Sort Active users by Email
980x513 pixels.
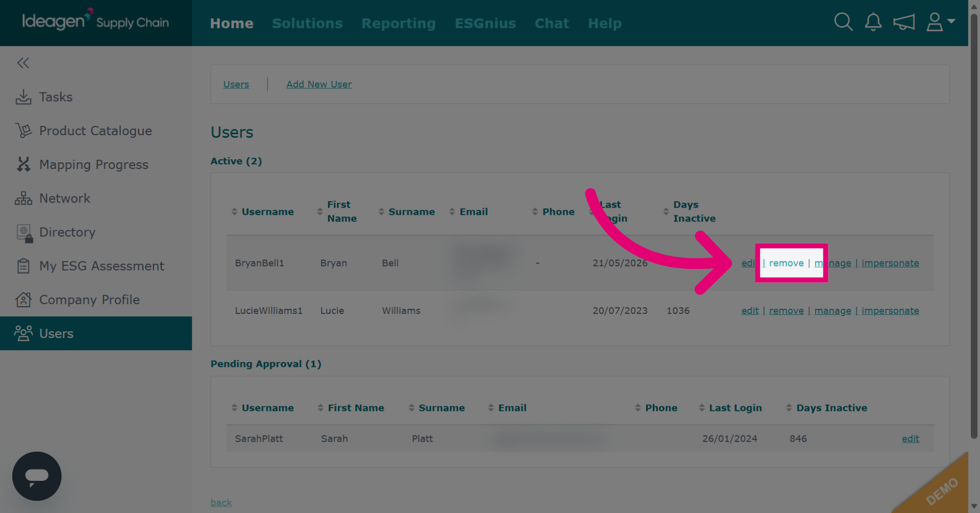click(x=469, y=211)
